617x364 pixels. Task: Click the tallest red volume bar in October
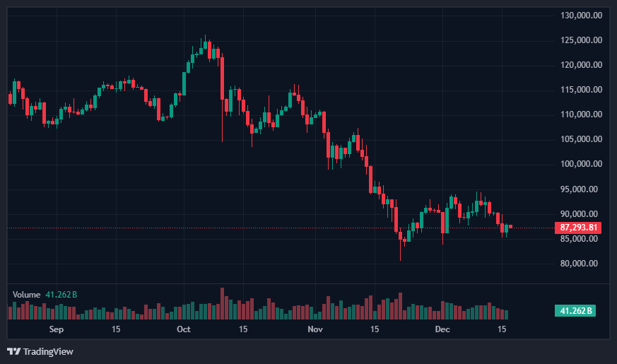222,304
